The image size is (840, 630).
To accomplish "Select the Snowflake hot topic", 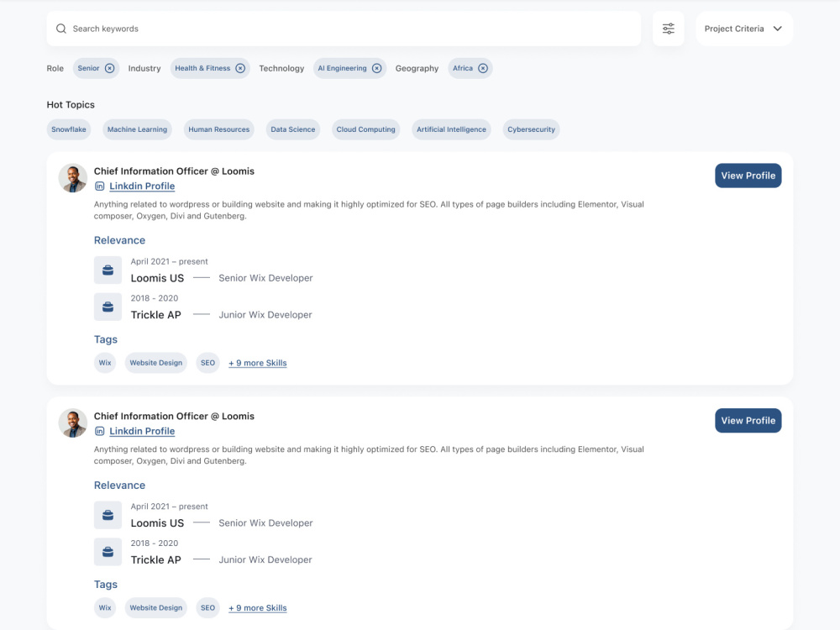I will (69, 129).
